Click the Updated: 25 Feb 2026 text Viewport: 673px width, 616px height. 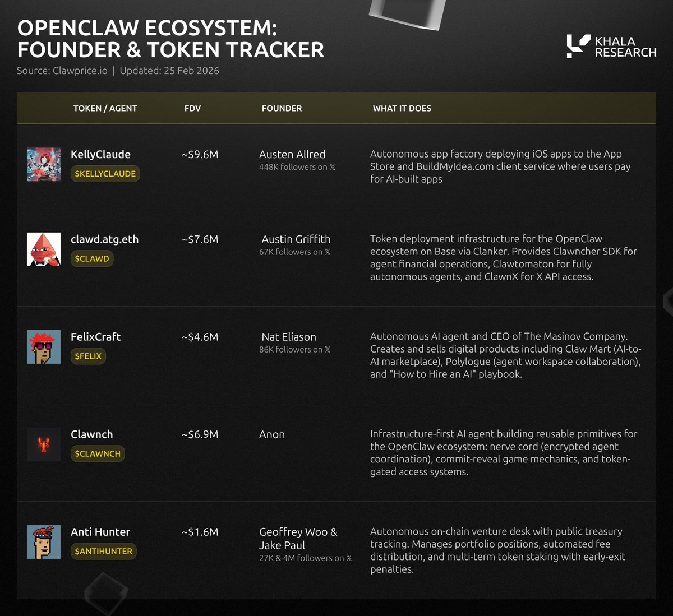pyautogui.click(x=169, y=71)
